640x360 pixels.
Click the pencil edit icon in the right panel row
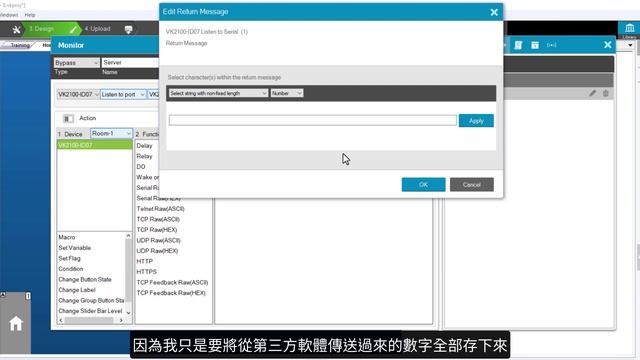[x=592, y=93]
